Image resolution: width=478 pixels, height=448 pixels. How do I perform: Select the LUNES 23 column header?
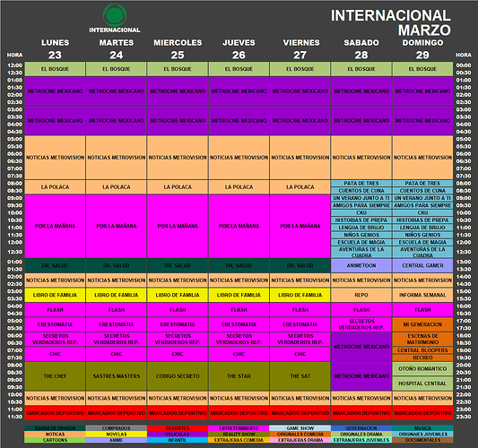pyautogui.click(x=56, y=48)
